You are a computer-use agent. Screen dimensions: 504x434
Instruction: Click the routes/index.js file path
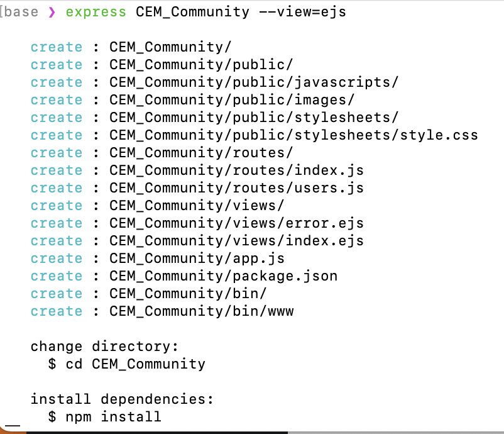point(299,170)
